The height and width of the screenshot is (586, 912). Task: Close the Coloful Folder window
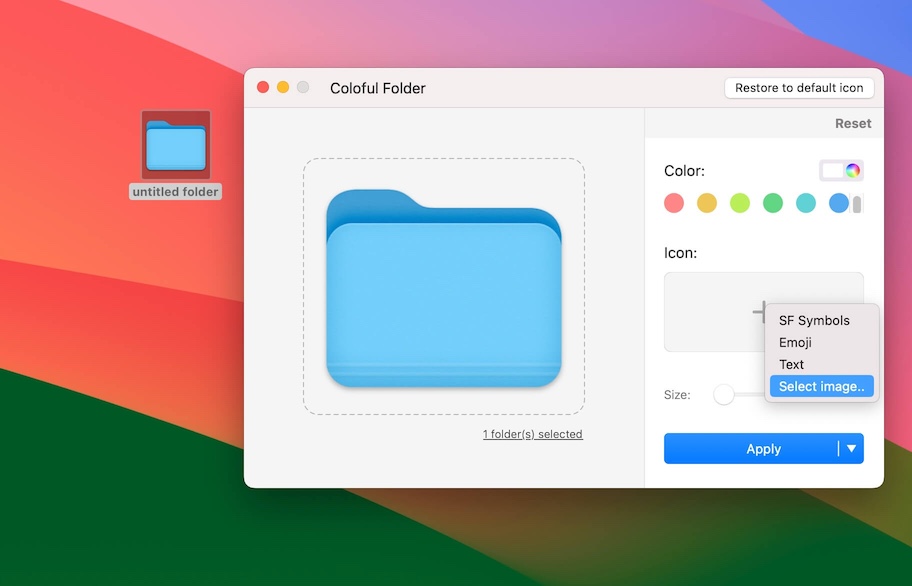pos(263,87)
